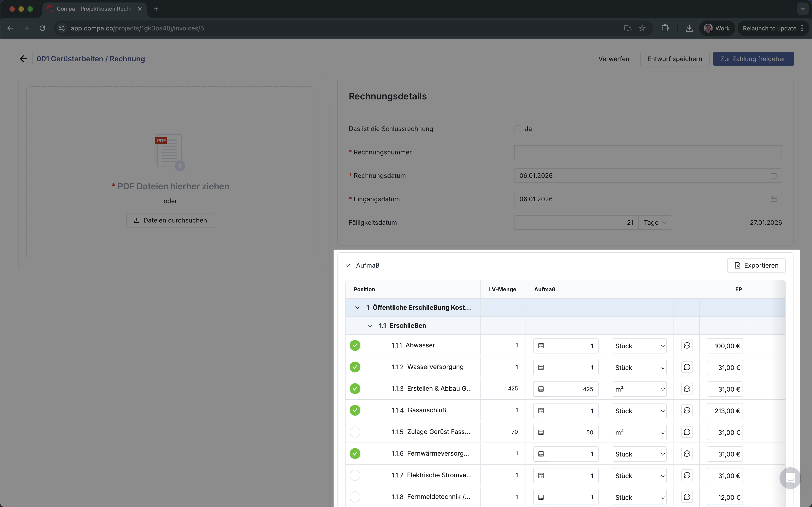
Task: Check the Schlussrechnung Ja checkbox
Action: (x=517, y=129)
